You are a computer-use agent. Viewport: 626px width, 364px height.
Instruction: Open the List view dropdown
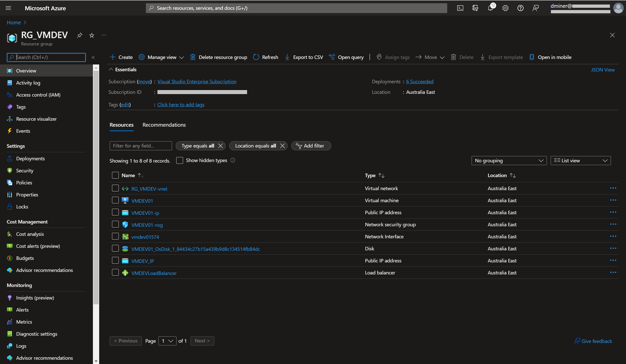click(581, 161)
